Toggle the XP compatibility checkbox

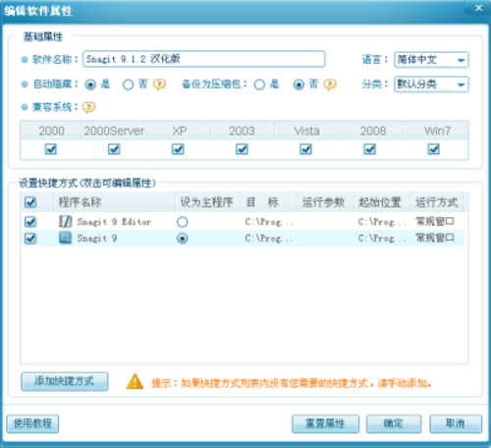[x=178, y=149]
